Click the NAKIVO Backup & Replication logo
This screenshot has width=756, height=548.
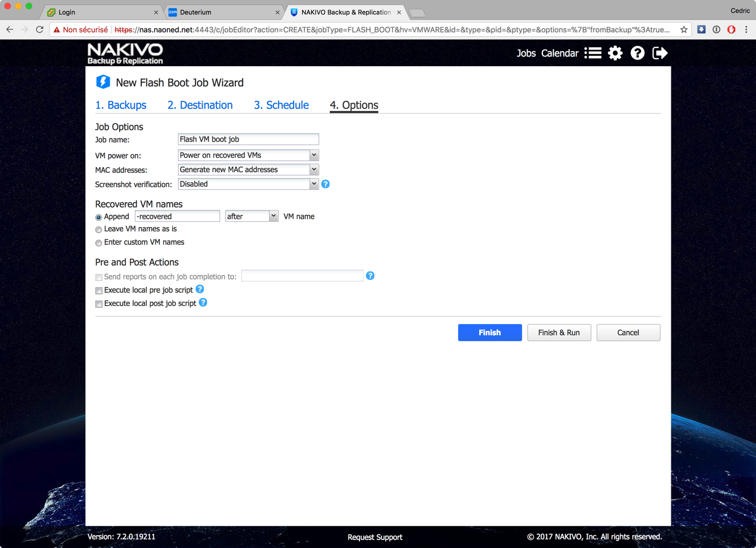pyautogui.click(x=125, y=54)
